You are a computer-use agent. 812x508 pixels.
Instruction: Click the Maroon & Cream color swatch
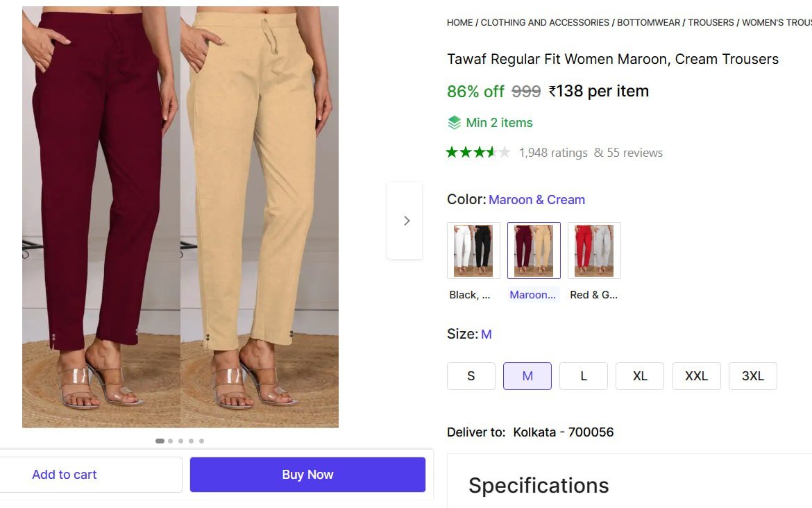point(534,250)
